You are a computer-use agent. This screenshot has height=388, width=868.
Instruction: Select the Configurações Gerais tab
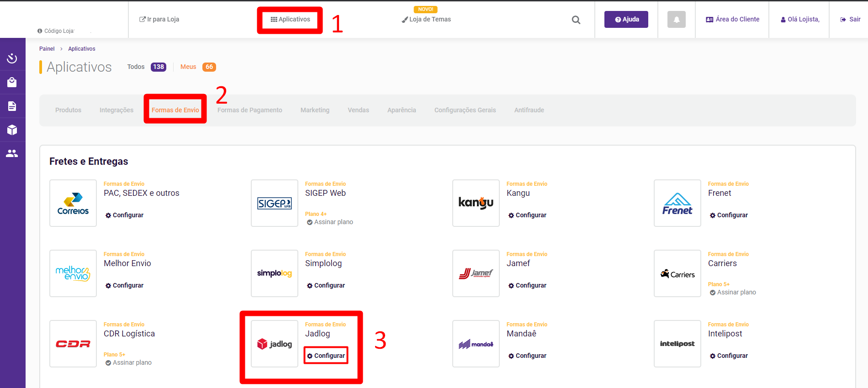coord(465,110)
